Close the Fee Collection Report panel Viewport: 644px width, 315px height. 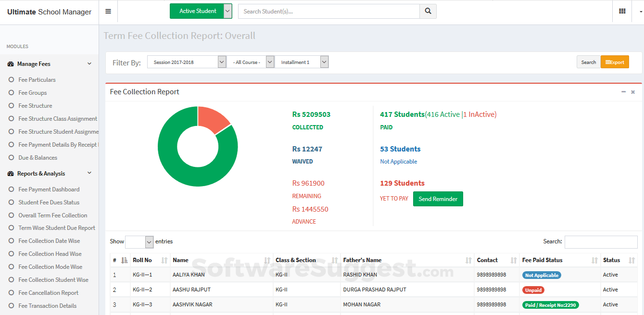(633, 92)
